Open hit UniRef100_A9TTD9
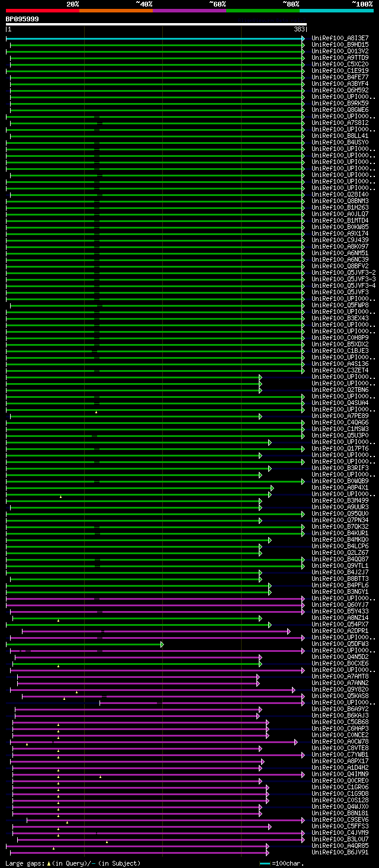Screen dimensions: 379x868 click(x=340, y=57)
